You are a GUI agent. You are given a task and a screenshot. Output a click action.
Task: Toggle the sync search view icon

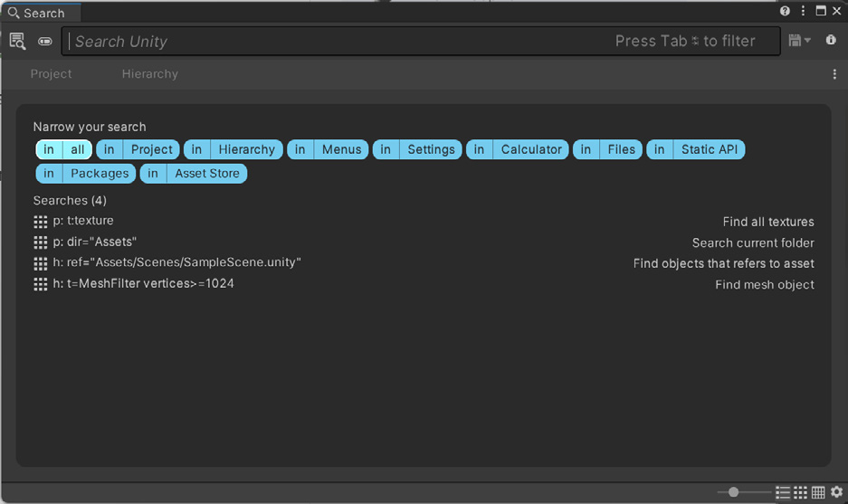(x=45, y=42)
